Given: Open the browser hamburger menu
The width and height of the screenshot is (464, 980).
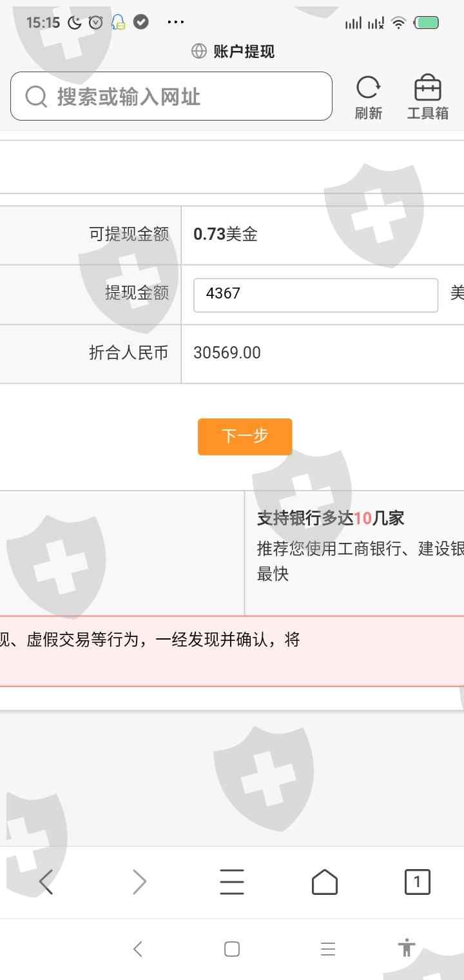Looking at the screenshot, I should point(232,881).
